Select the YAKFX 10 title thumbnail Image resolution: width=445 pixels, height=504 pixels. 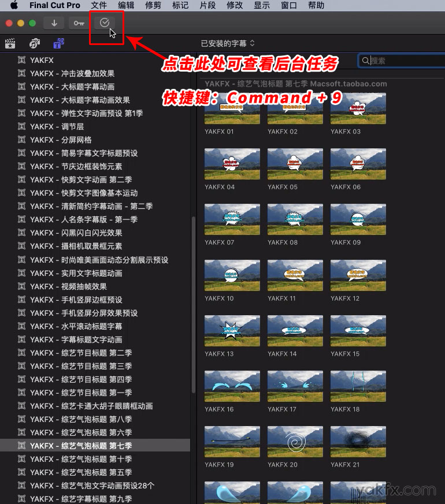(x=232, y=275)
